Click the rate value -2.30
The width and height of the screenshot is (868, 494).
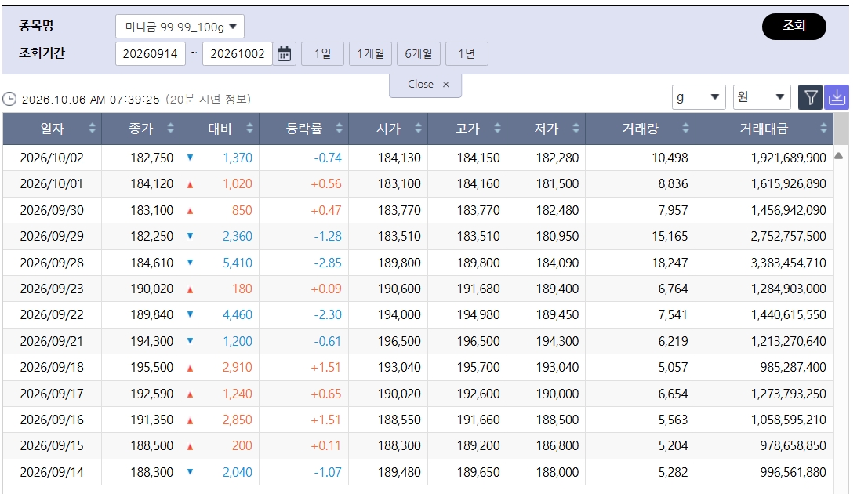click(x=328, y=315)
